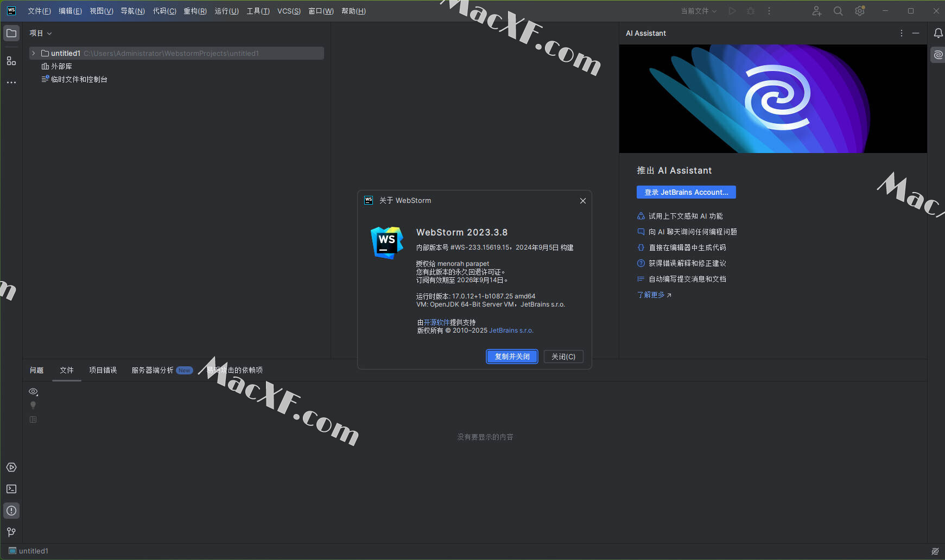
Task: Click the WebStorm 2023.3.8 version heading
Action: coord(462,232)
